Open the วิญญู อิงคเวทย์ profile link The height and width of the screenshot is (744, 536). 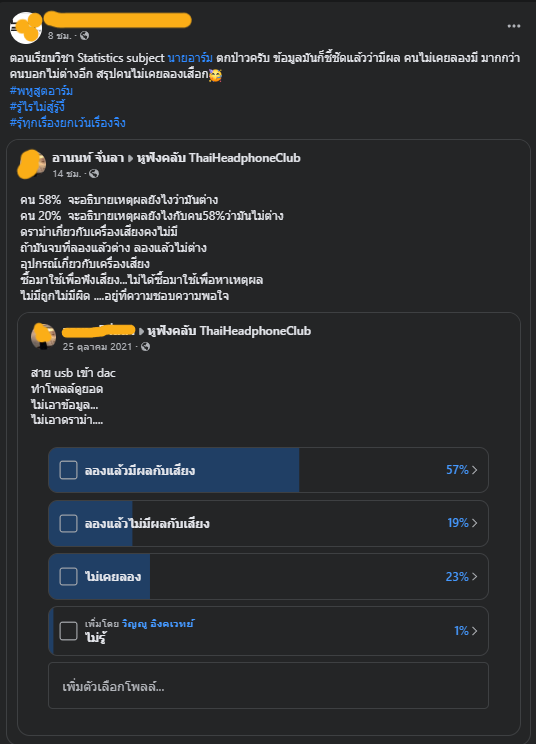157,623
